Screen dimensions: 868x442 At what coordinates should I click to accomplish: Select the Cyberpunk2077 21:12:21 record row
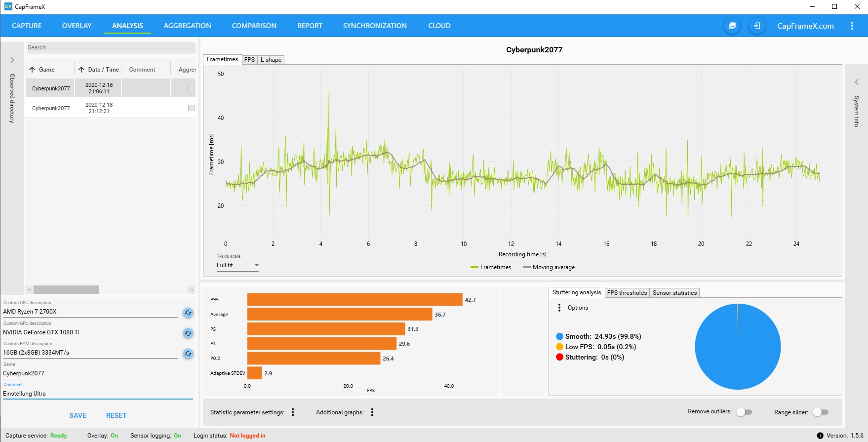111,108
